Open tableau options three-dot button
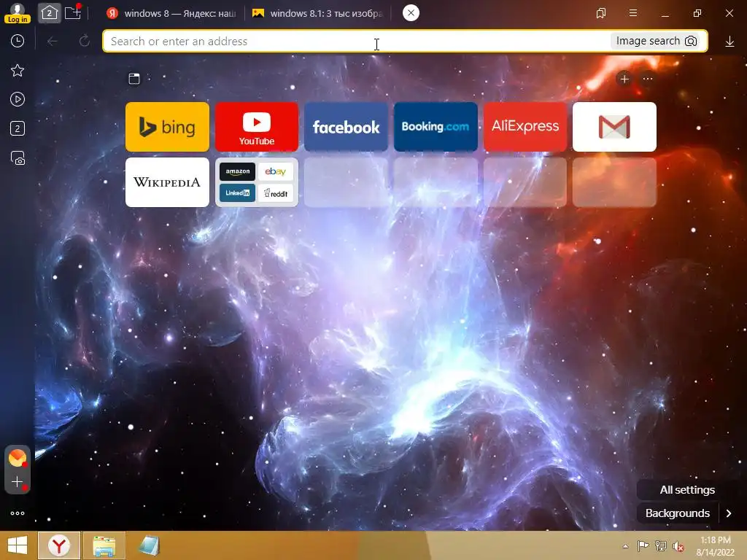This screenshot has height=560, width=747. coord(648,79)
